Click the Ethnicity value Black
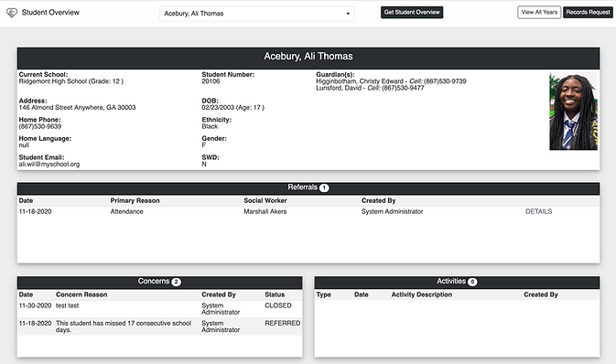Screen dimensions: 616x364 pos(210,126)
